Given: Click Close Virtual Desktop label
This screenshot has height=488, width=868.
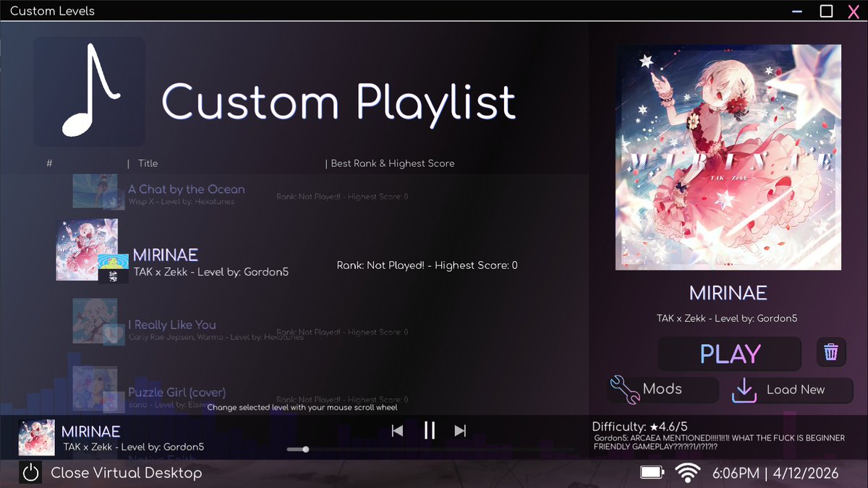Looking at the screenshot, I should [x=127, y=473].
